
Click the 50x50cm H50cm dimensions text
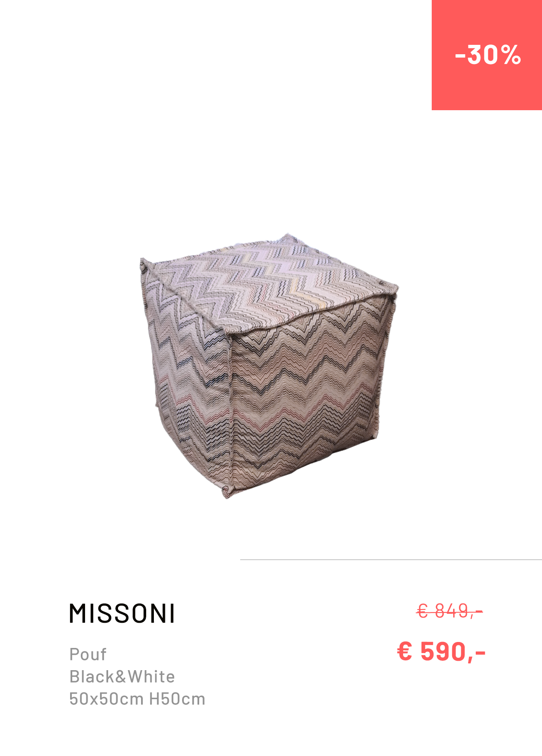pos(137,699)
